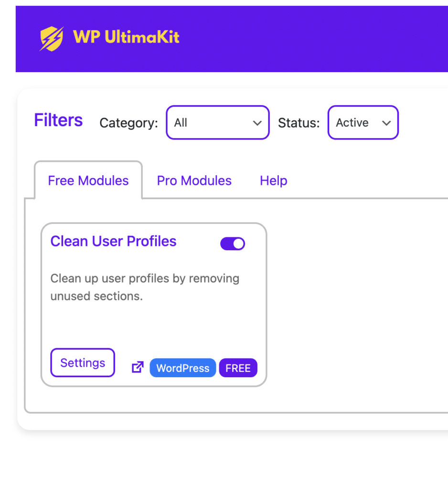Switch to the Pro Modules tab
This screenshot has width=448, height=489.
[194, 181]
